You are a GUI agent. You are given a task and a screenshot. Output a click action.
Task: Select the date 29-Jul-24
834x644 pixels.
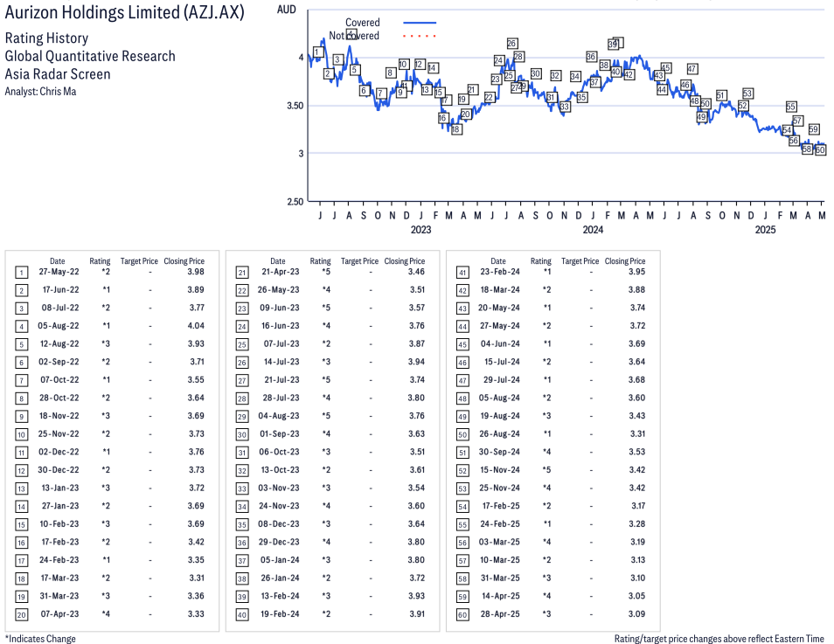point(502,380)
